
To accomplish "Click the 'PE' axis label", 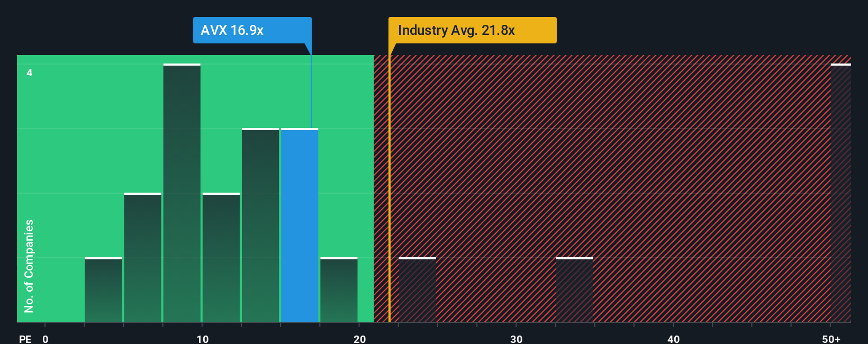I will pos(25,339).
